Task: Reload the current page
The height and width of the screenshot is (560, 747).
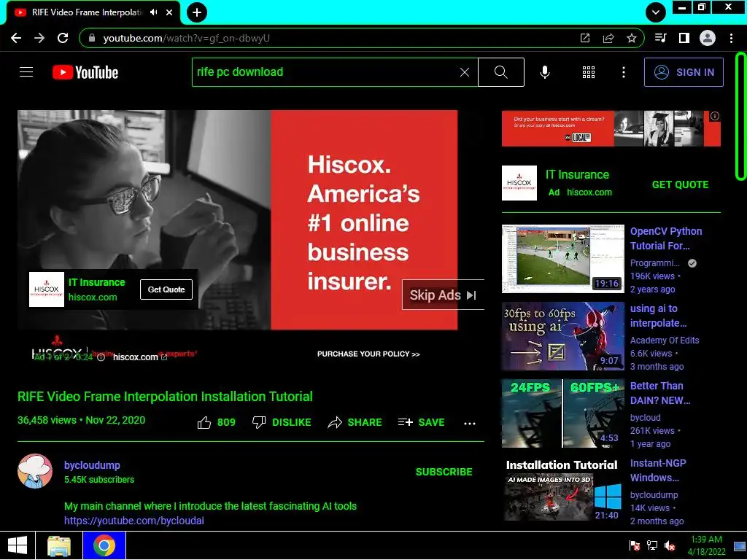Action: pyautogui.click(x=63, y=38)
